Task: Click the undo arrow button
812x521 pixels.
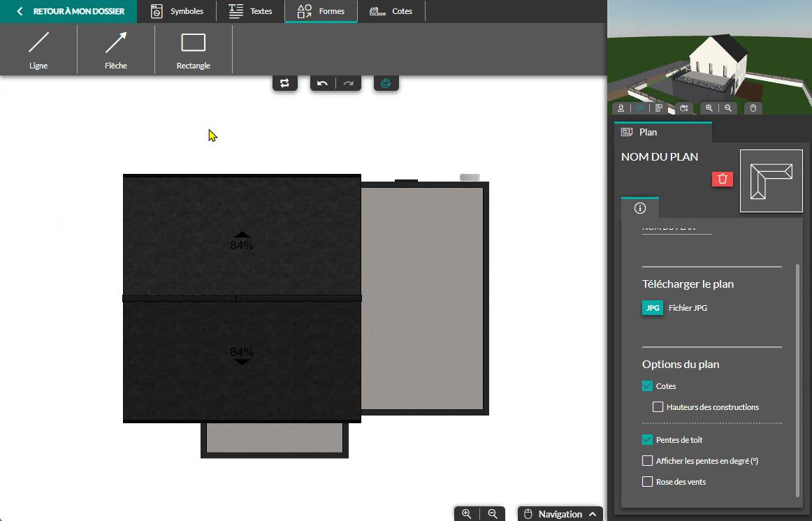Action: (322, 84)
